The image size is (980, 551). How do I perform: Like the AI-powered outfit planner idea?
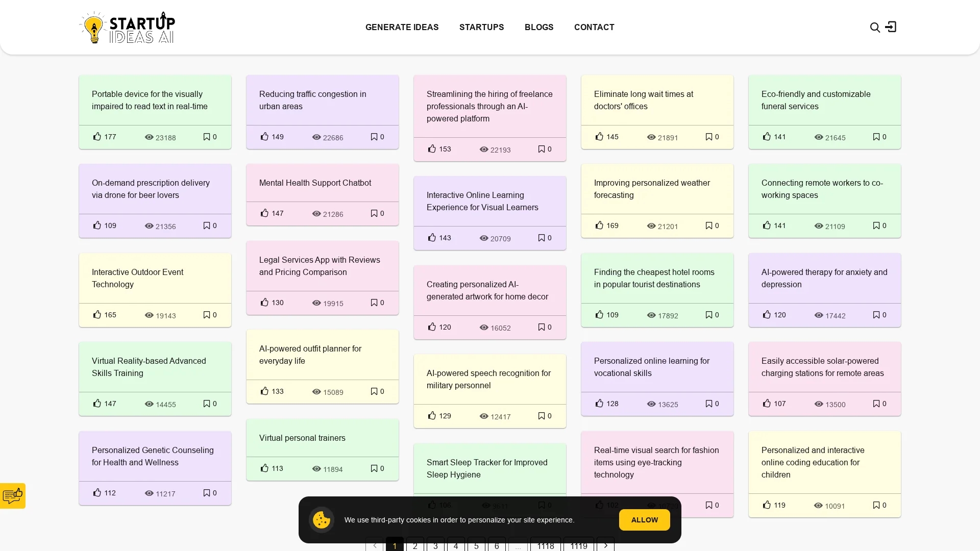click(264, 391)
